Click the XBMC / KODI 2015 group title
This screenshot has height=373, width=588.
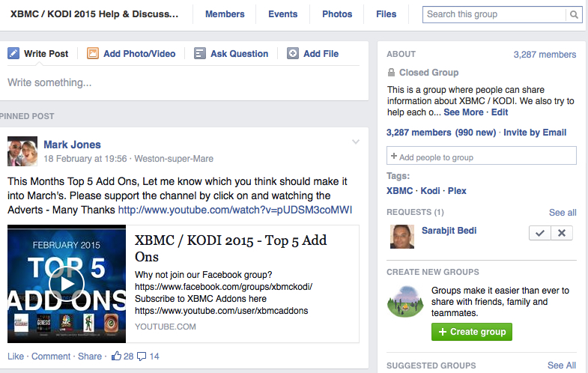coord(94,14)
